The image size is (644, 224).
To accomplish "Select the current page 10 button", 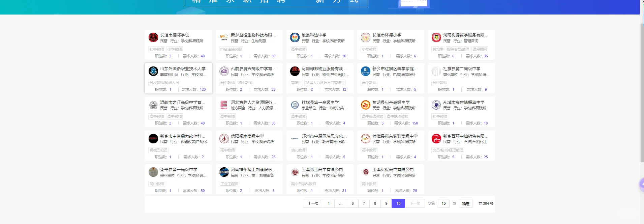I will pos(398,203).
